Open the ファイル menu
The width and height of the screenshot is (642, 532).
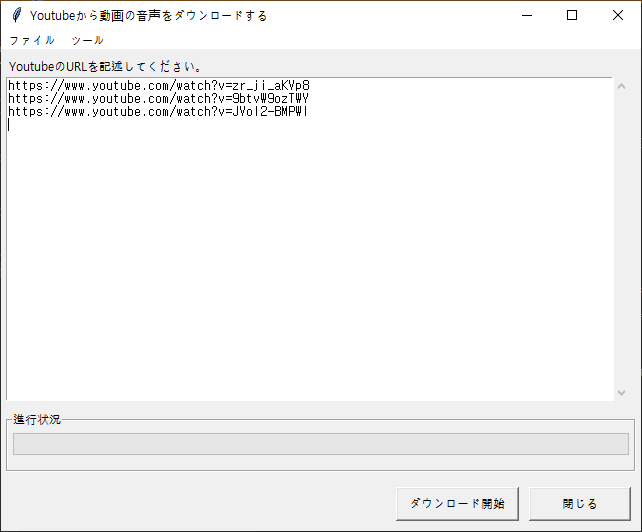[32, 40]
